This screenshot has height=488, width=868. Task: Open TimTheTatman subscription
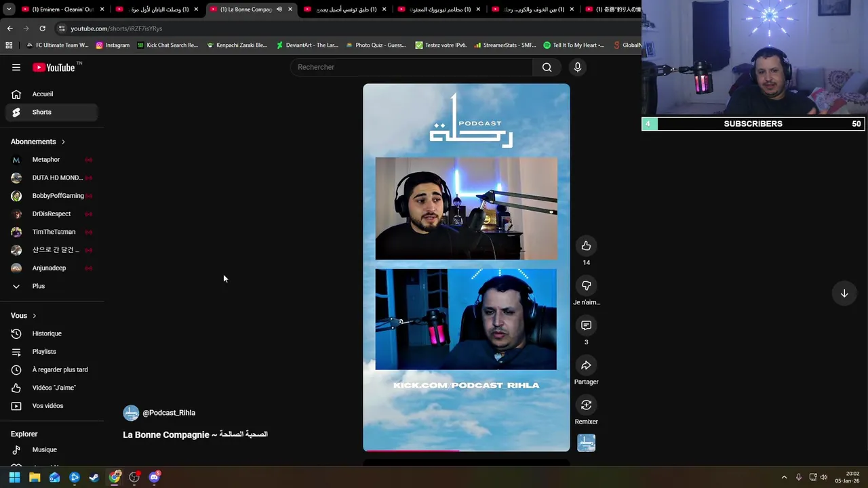tap(52, 232)
